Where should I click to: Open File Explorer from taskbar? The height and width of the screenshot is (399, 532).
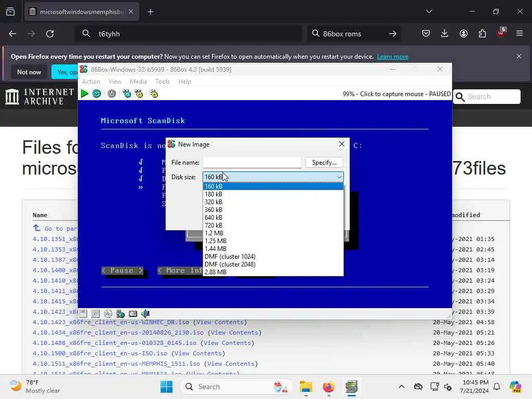tap(305, 387)
